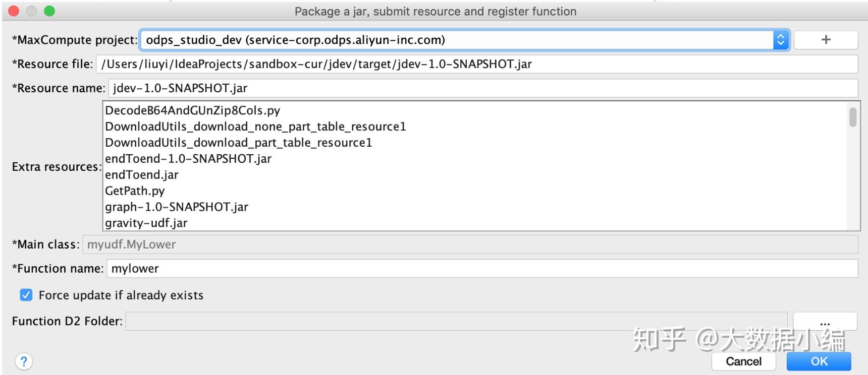Select DownloadUtils_download_none_part_table_resource1 entry
The width and height of the screenshot is (868, 375).
pos(255,127)
